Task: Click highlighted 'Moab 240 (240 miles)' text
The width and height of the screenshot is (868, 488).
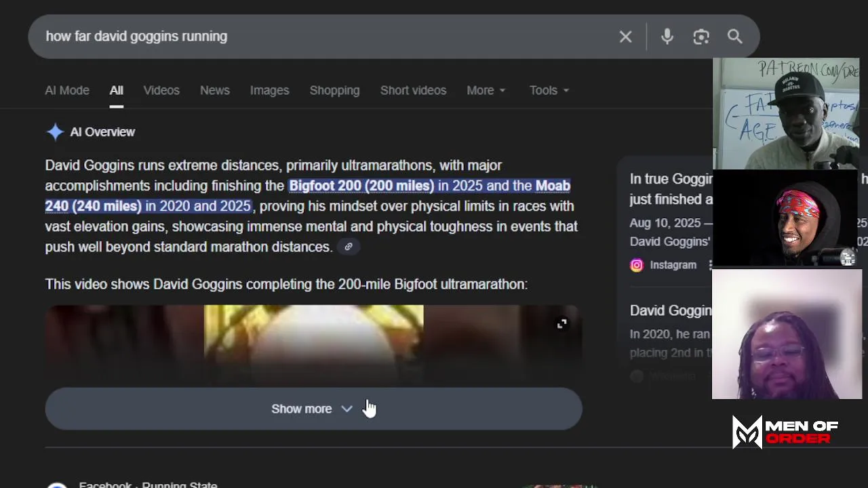Action: point(308,196)
